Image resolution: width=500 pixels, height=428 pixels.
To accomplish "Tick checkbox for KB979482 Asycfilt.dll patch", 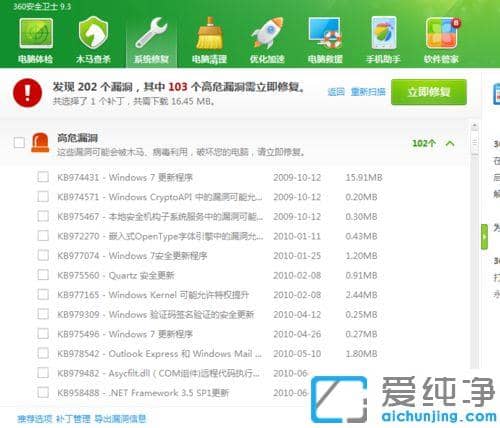I will tap(43, 373).
